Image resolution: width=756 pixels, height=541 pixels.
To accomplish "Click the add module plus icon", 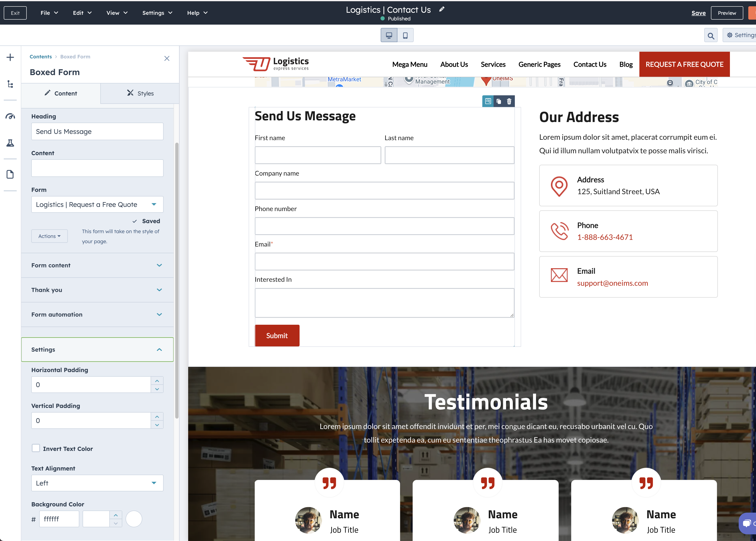I will click(10, 57).
